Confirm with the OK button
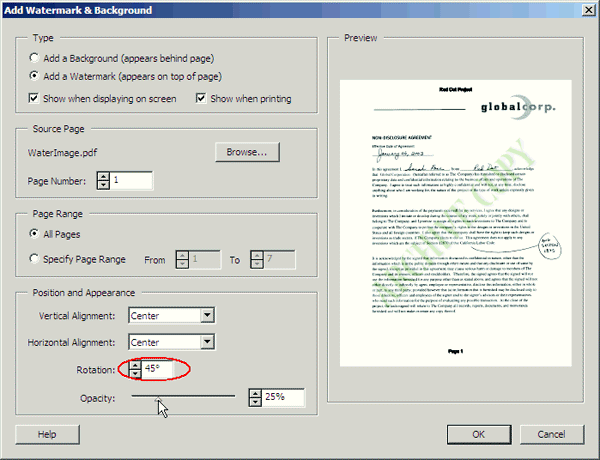The height and width of the screenshot is (460, 600). [x=479, y=435]
